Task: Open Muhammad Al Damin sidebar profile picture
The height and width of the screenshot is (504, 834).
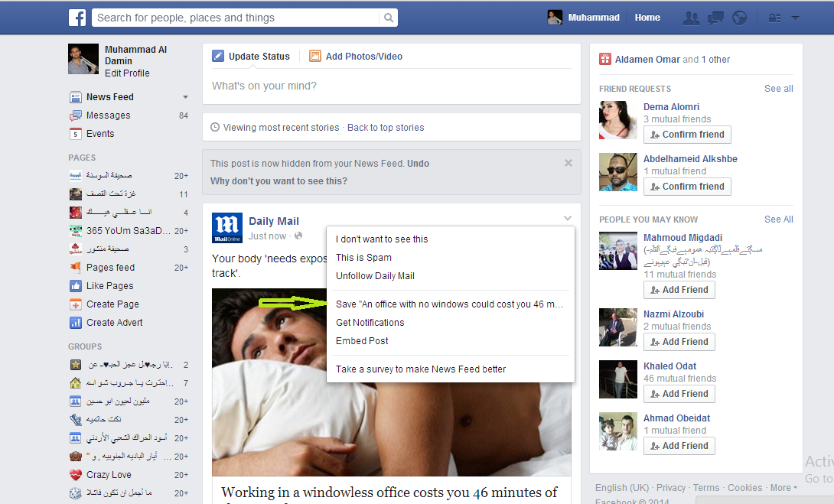Action: tap(83, 59)
